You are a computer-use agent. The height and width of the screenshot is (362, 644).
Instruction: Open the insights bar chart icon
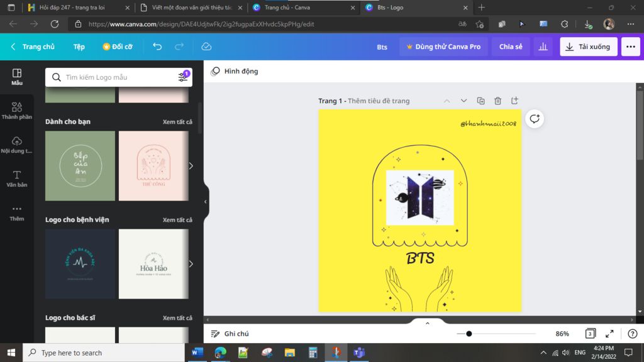[x=543, y=47]
